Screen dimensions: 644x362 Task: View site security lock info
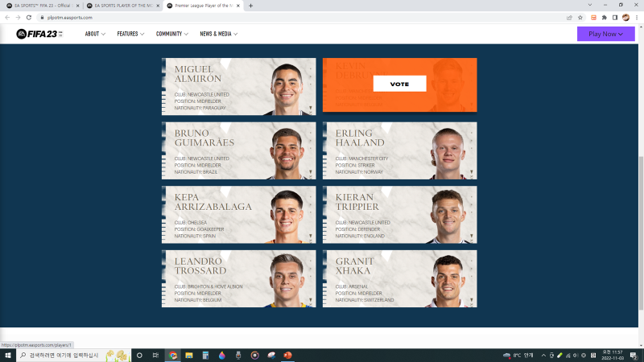click(x=42, y=18)
